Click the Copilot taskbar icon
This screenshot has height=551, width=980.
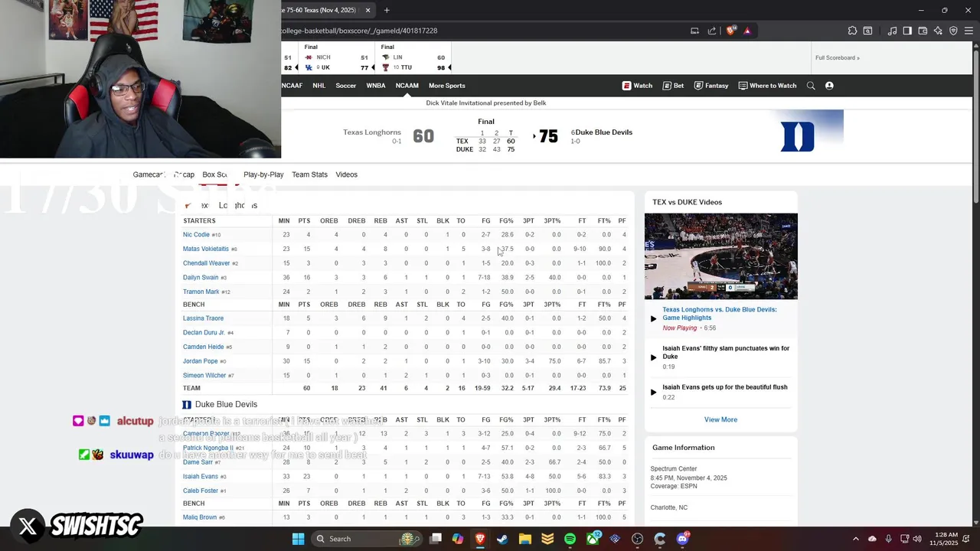[x=457, y=539]
